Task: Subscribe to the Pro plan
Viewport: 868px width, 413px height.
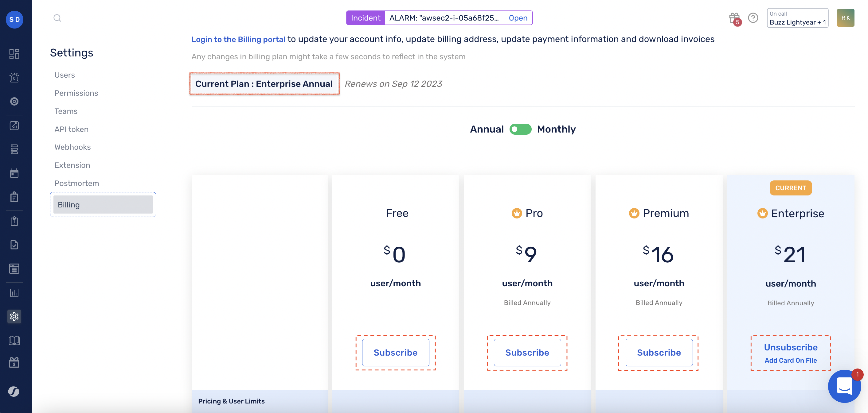Action: pos(527,353)
